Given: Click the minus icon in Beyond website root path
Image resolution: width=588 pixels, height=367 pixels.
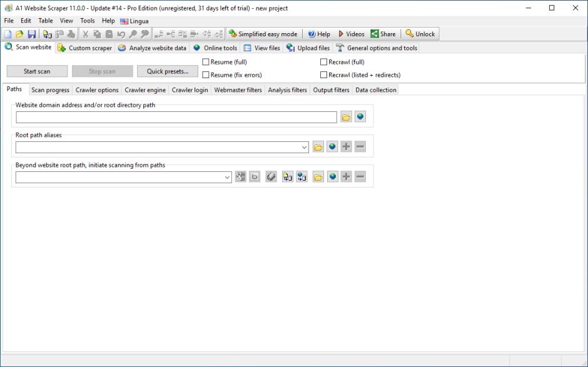Looking at the screenshot, I should coord(360,177).
